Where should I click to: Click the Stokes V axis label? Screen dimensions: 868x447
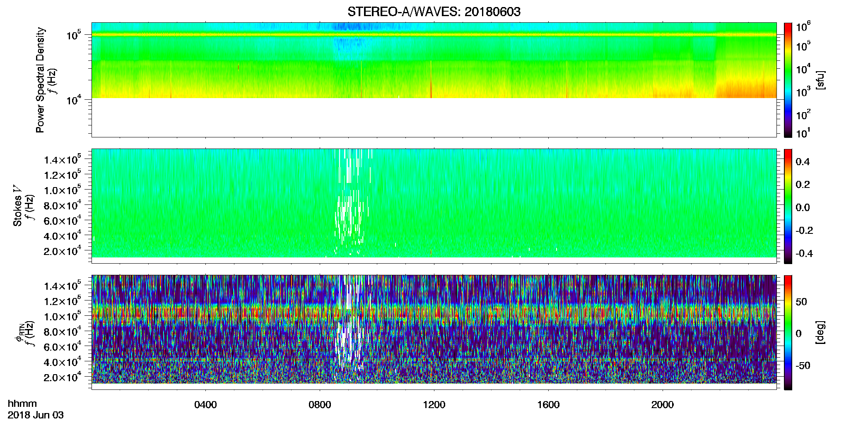point(17,206)
